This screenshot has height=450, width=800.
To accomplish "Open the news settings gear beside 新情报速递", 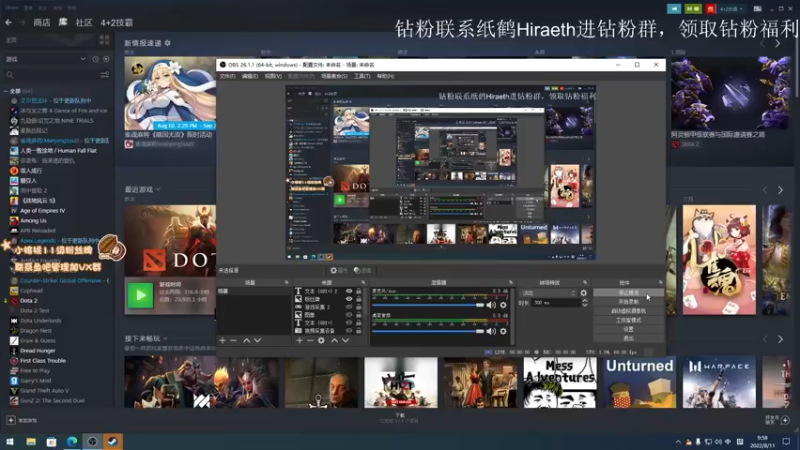I will click(x=167, y=43).
